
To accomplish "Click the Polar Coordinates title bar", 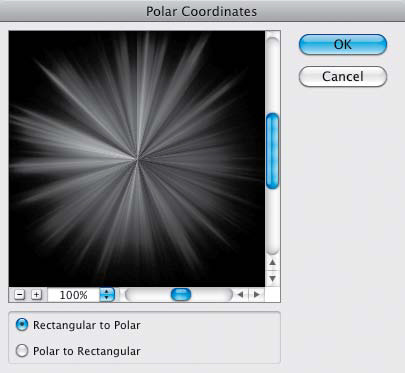I will coord(202,11).
